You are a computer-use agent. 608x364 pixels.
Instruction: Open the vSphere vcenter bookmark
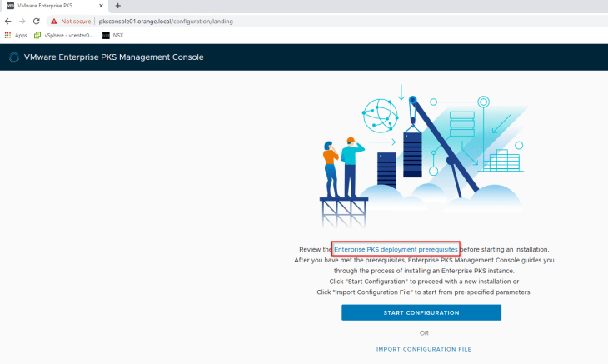pyautogui.click(x=63, y=35)
